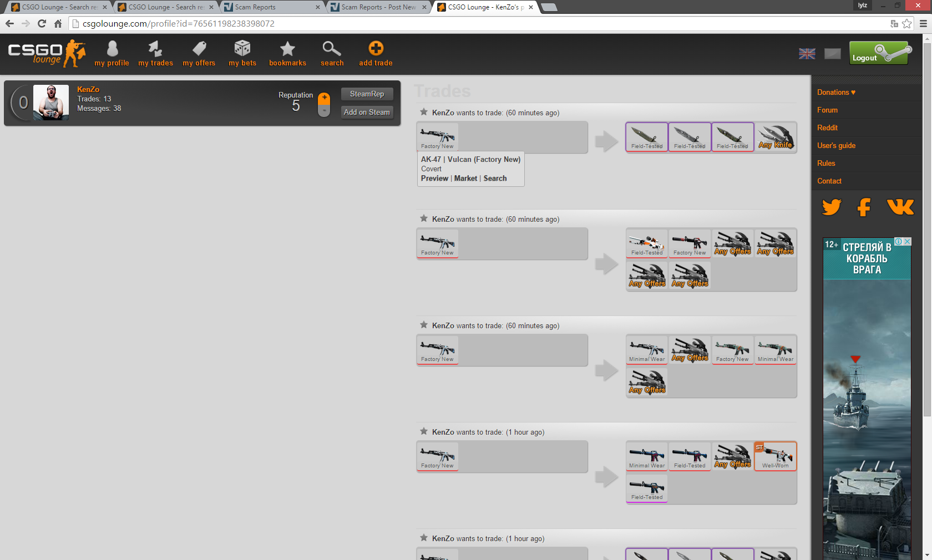Bookmark the first 60 minutes ago trade star
The height and width of the screenshot is (560, 932).
point(424,112)
